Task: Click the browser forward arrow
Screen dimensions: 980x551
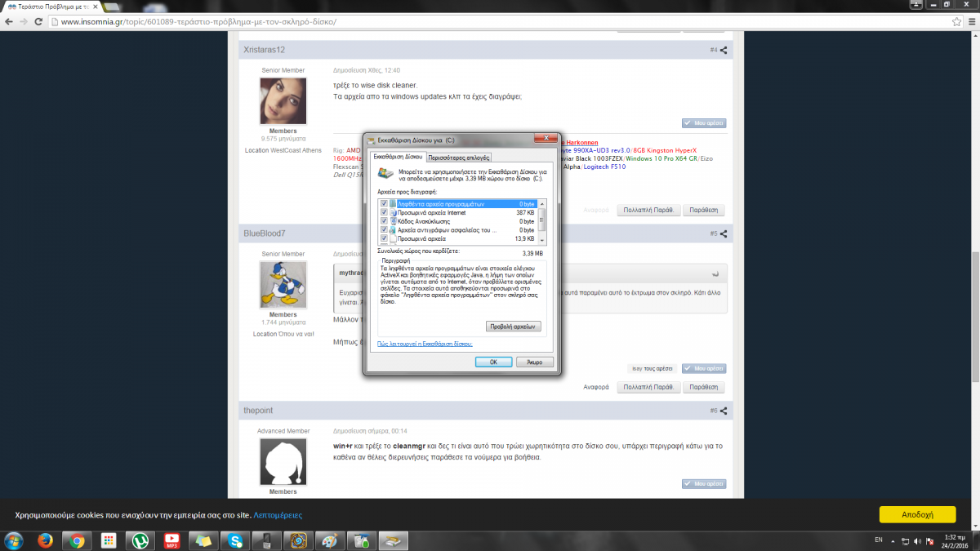Action: click(x=24, y=21)
